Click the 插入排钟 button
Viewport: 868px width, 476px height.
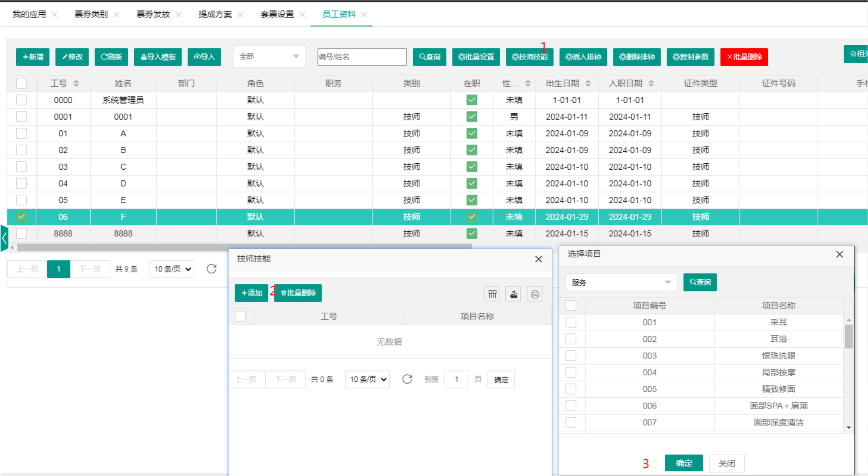point(583,57)
